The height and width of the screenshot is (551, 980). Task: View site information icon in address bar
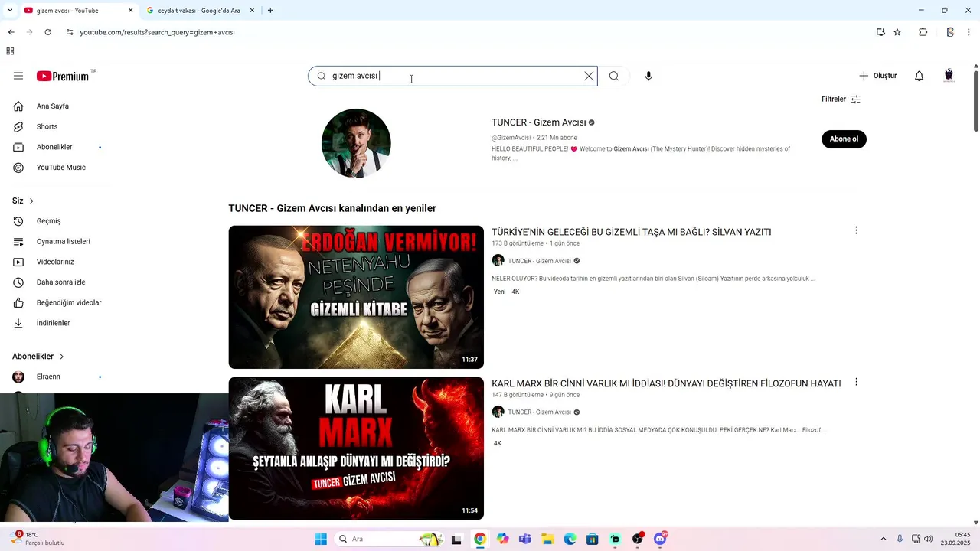(70, 32)
